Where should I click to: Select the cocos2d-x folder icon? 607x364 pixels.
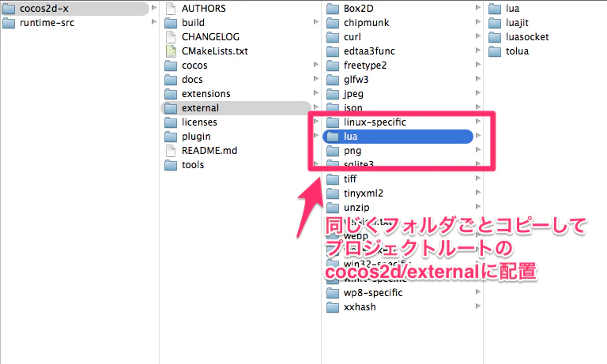click(x=9, y=9)
